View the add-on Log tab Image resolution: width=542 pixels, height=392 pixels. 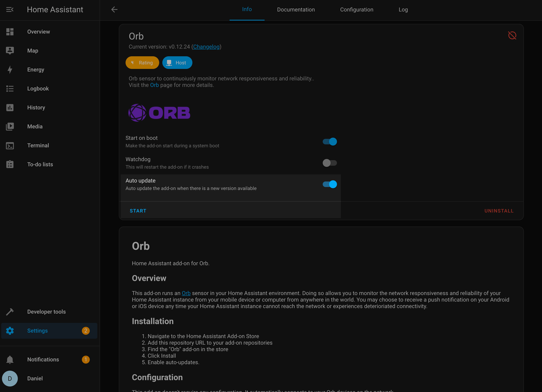403,9
